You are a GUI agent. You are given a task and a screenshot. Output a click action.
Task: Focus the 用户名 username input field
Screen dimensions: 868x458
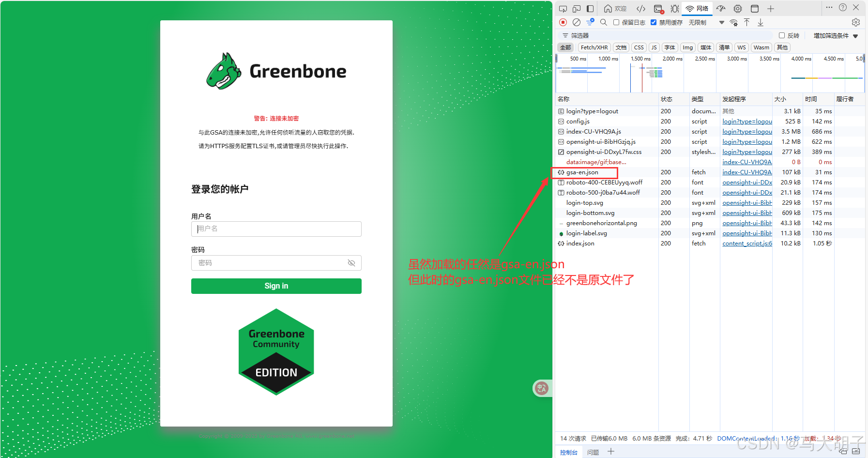coord(276,229)
